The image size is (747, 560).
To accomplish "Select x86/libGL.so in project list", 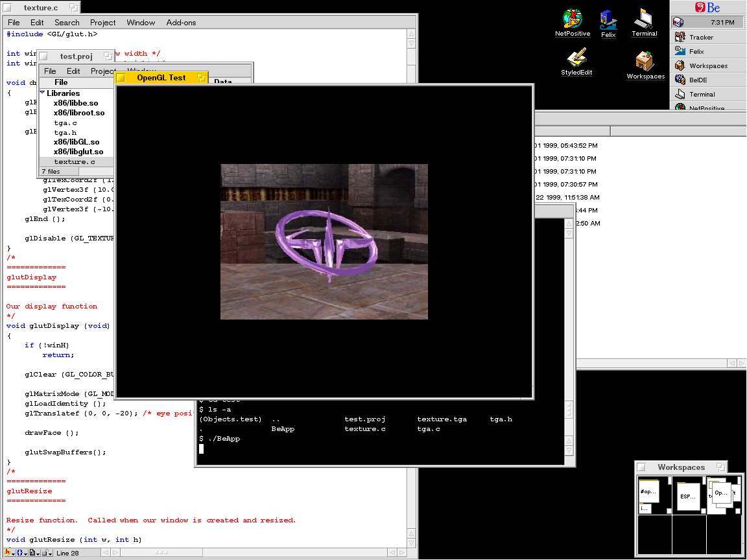I will click(x=76, y=142).
